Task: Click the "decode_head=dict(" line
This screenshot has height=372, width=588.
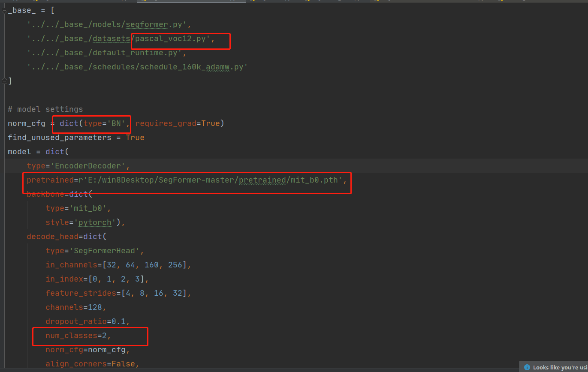Action: coord(66,237)
